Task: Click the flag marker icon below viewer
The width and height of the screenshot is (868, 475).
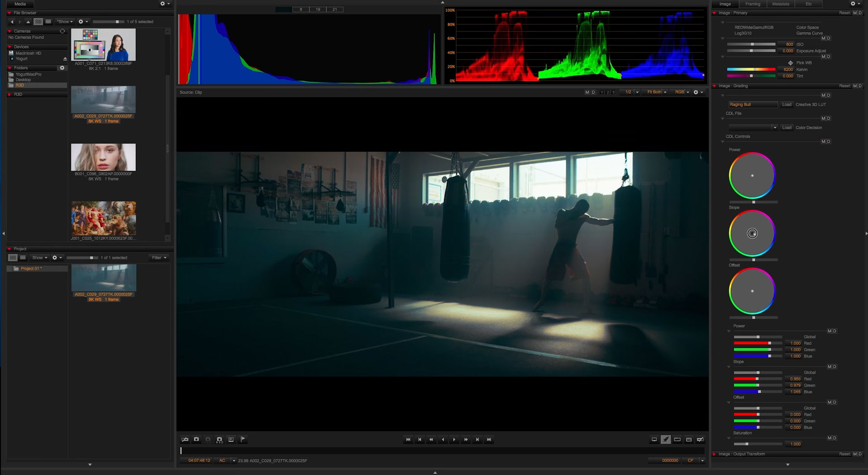Action: (243, 439)
